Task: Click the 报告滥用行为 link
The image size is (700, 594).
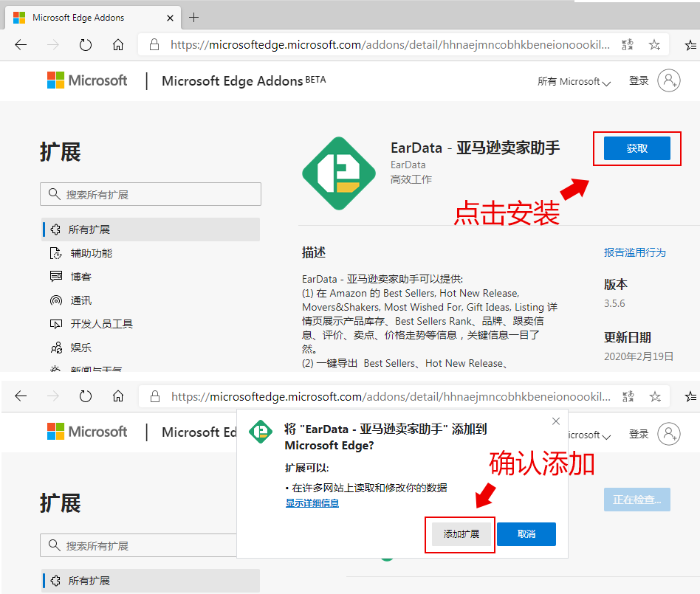Action: (x=635, y=252)
